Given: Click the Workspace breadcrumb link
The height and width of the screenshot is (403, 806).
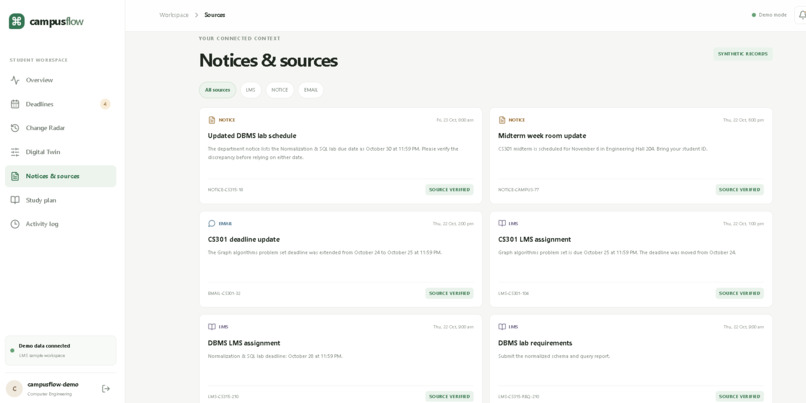Looking at the screenshot, I should (174, 15).
